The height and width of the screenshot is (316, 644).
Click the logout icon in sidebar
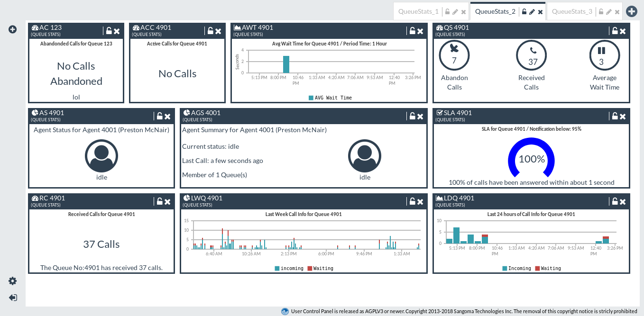[13, 298]
